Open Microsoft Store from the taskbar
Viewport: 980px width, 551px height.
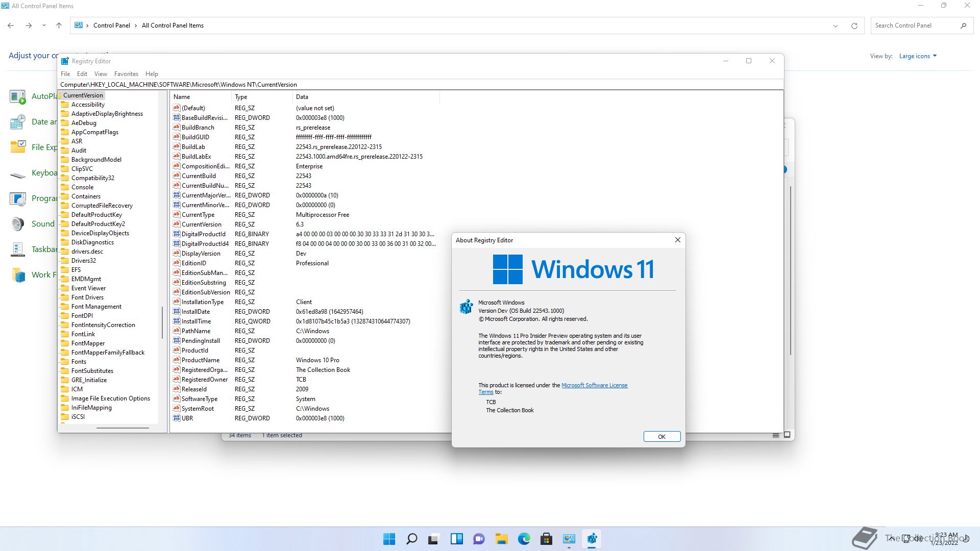point(546,539)
